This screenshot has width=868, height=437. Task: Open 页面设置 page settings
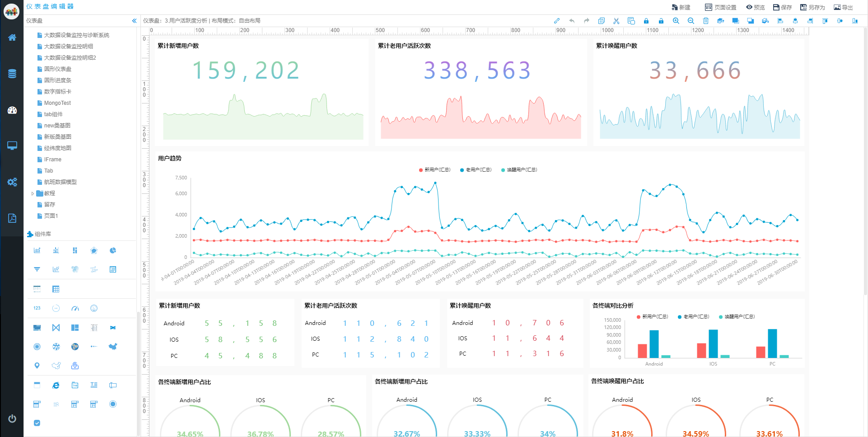pyautogui.click(x=720, y=7)
